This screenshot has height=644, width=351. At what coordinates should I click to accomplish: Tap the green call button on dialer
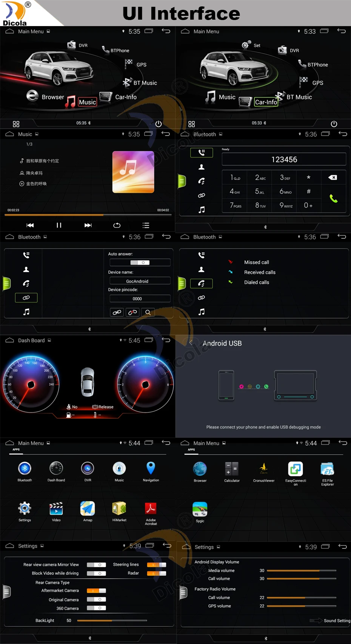334,198
